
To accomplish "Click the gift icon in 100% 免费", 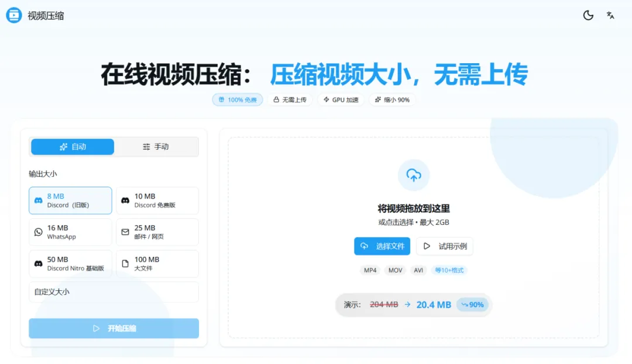I will pyautogui.click(x=221, y=99).
